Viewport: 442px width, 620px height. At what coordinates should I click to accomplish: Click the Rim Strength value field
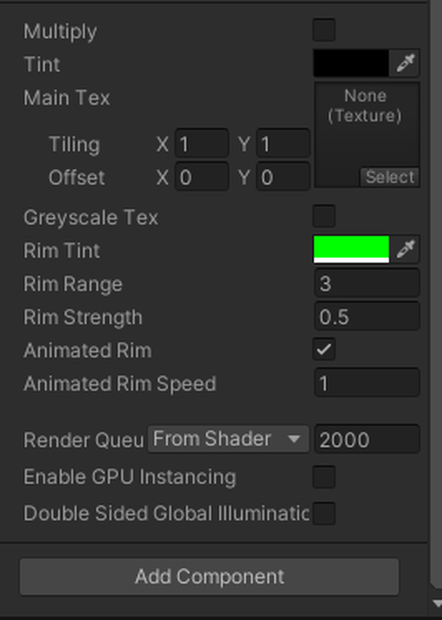coord(367,316)
